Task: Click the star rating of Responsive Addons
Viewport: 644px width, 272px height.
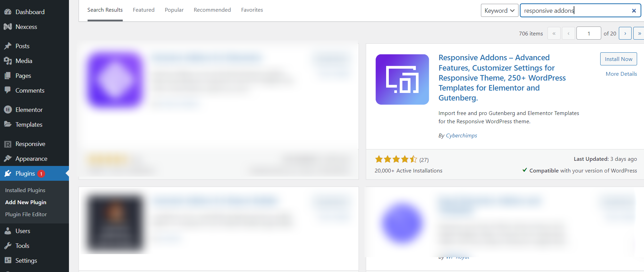Action: click(x=396, y=159)
